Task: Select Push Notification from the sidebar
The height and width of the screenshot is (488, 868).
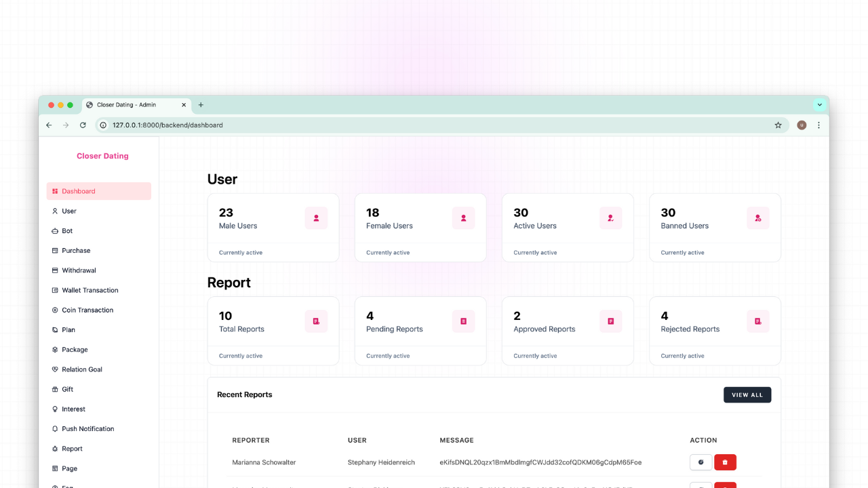Action: click(87, 429)
